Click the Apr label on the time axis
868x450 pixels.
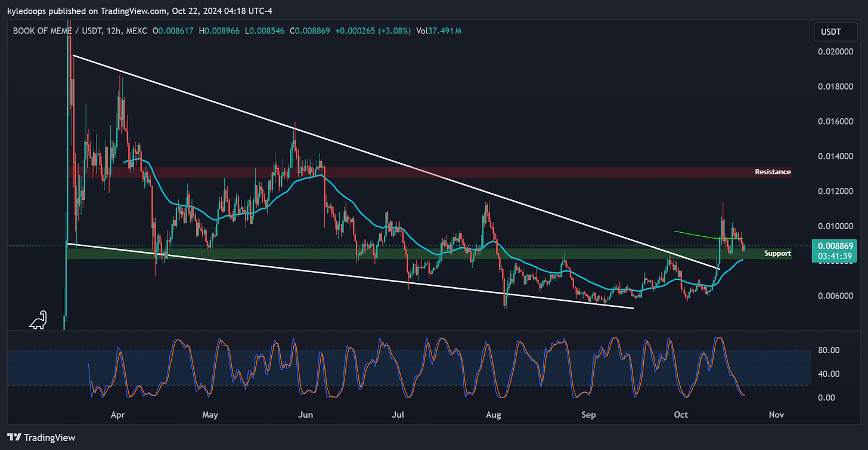click(x=118, y=414)
